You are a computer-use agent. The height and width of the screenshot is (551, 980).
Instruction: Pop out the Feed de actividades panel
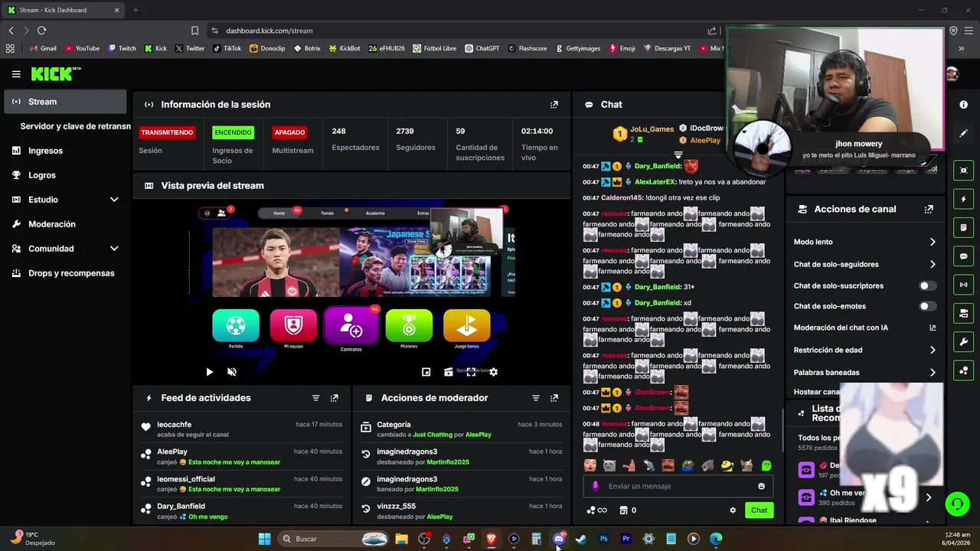click(334, 398)
